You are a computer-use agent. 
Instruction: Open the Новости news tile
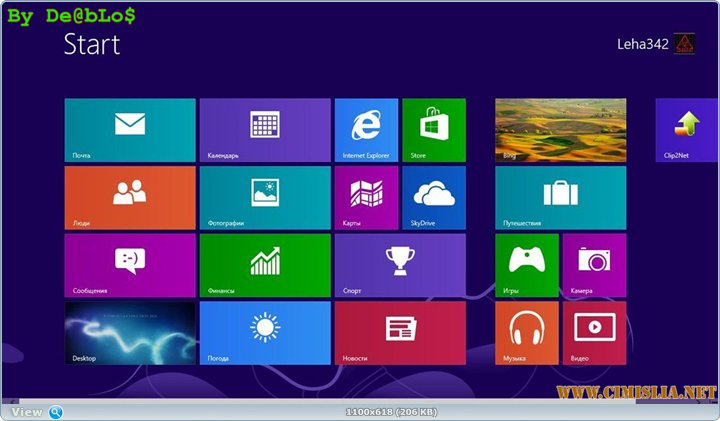point(400,333)
